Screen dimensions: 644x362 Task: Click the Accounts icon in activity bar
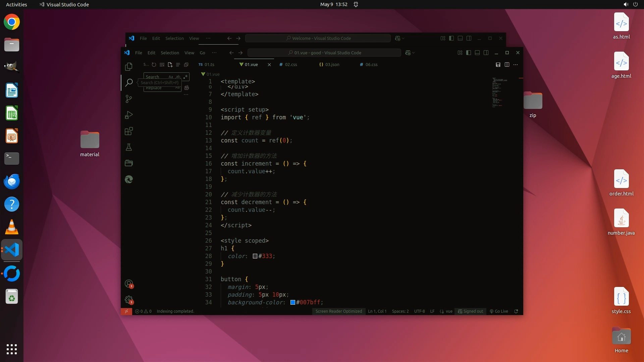128,284
